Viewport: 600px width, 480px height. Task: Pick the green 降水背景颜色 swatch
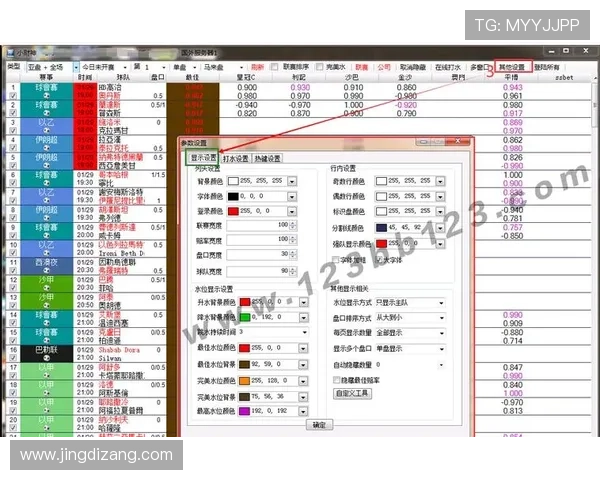[246, 316]
